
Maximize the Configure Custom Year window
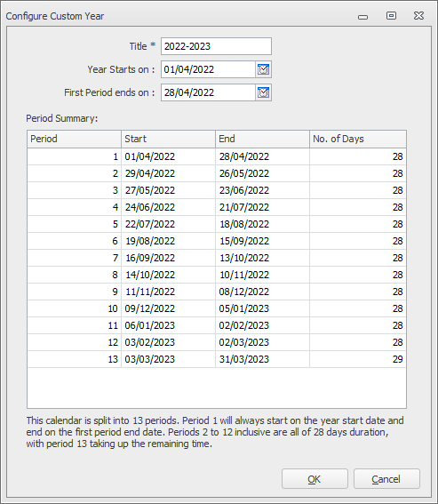point(391,15)
